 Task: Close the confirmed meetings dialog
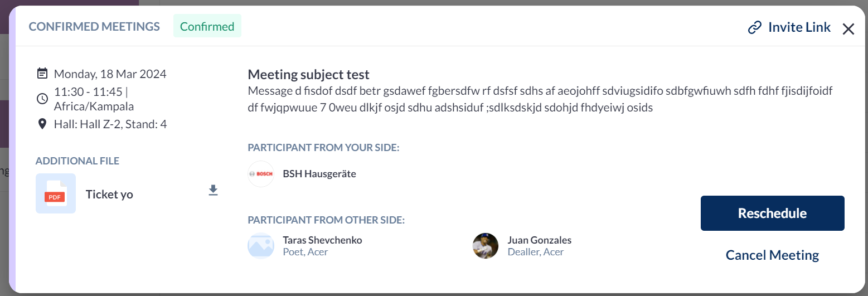coord(848,29)
